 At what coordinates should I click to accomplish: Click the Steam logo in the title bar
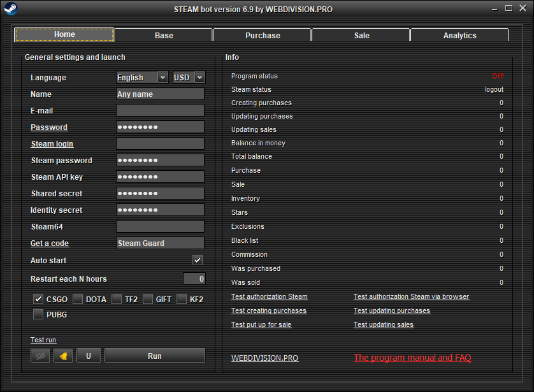tap(10, 9)
